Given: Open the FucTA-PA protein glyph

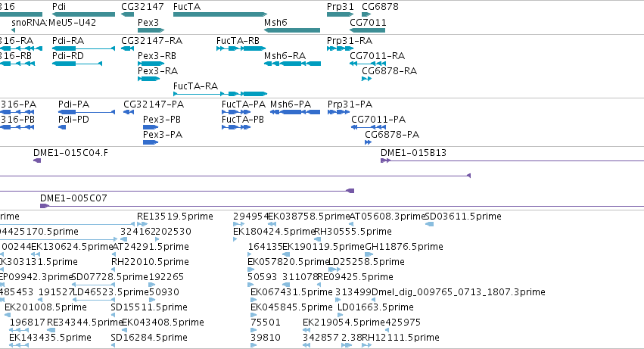Looking at the screenshot, I should coord(236,112).
